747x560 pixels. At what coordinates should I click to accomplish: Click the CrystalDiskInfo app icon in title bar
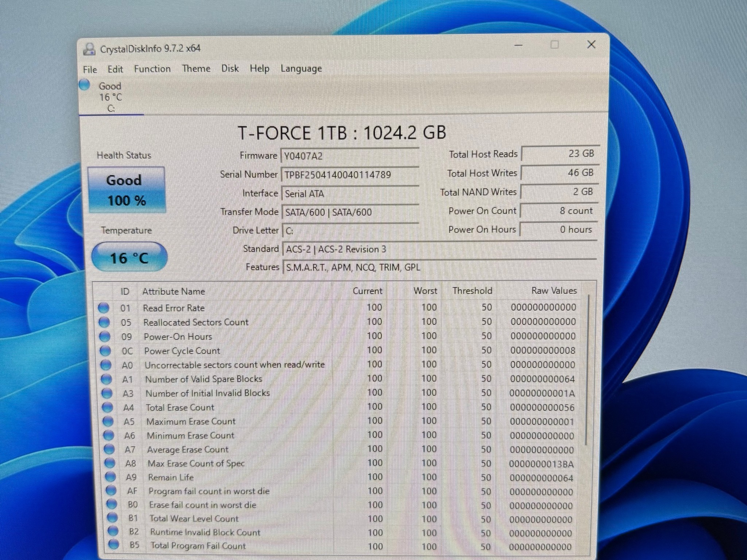coord(89,49)
